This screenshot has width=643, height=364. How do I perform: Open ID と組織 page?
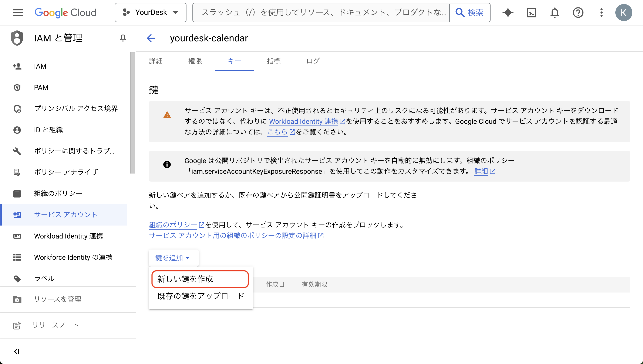(x=64, y=130)
